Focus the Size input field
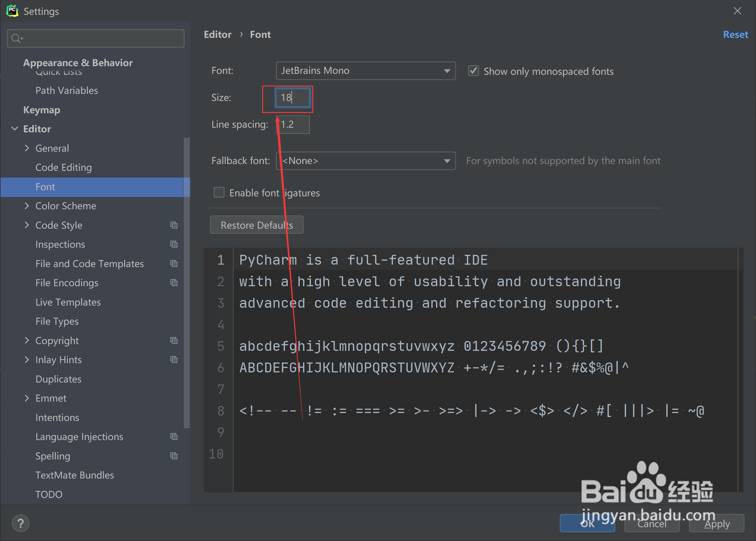756x541 pixels. click(293, 98)
